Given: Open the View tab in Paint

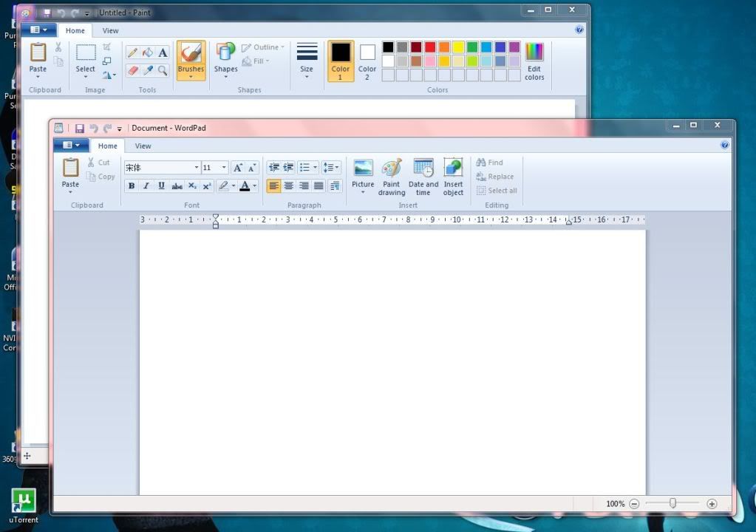Looking at the screenshot, I should point(110,30).
